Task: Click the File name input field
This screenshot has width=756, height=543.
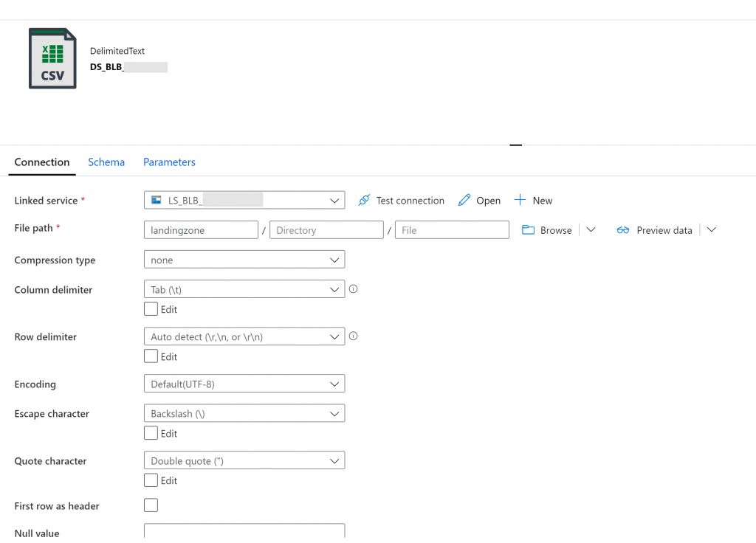Action: [x=452, y=230]
